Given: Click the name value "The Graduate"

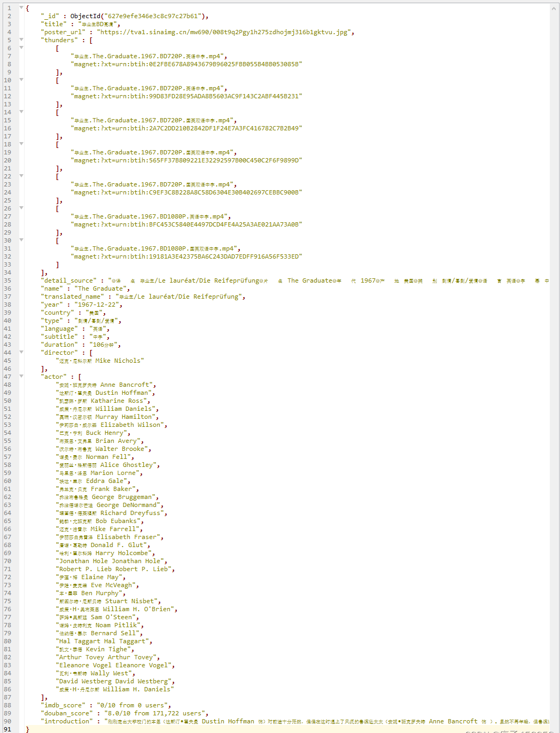Looking at the screenshot, I should click(100, 288).
